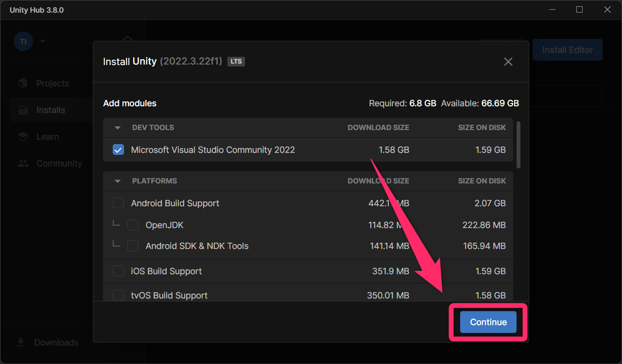The height and width of the screenshot is (364, 622).
Task: Click the TI account avatar
Action: [23, 41]
